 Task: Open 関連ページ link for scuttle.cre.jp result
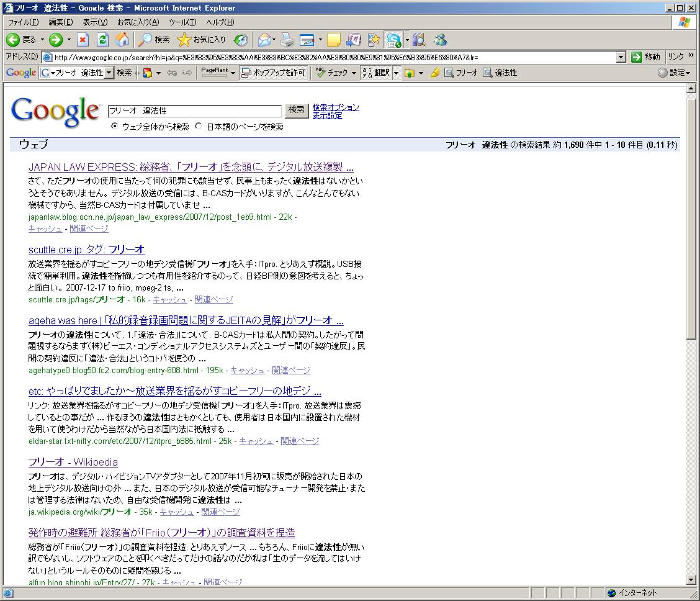pyautogui.click(x=214, y=299)
